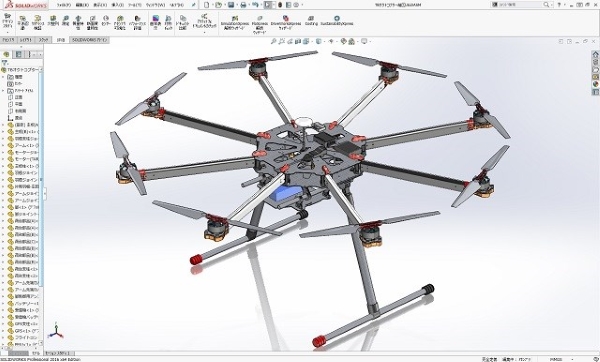Switch to the PropertyManager tab icon in the left panel

coord(18,54)
